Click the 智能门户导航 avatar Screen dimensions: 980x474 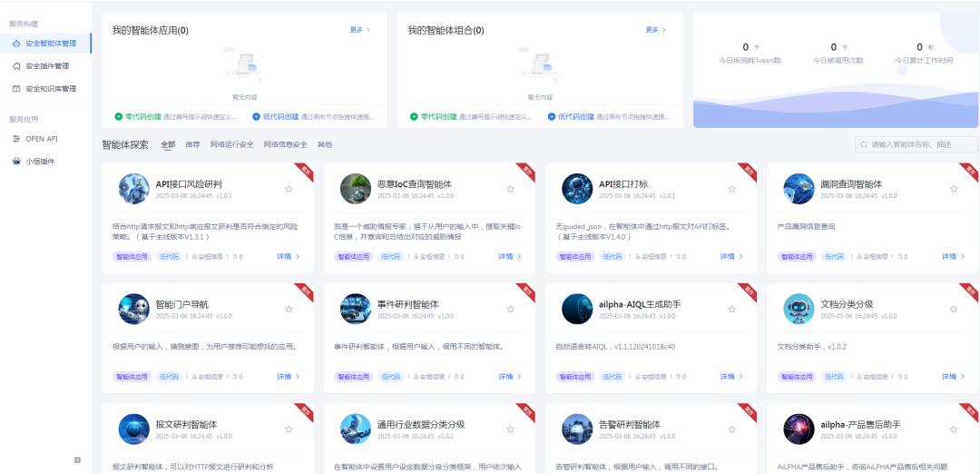click(133, 309)
